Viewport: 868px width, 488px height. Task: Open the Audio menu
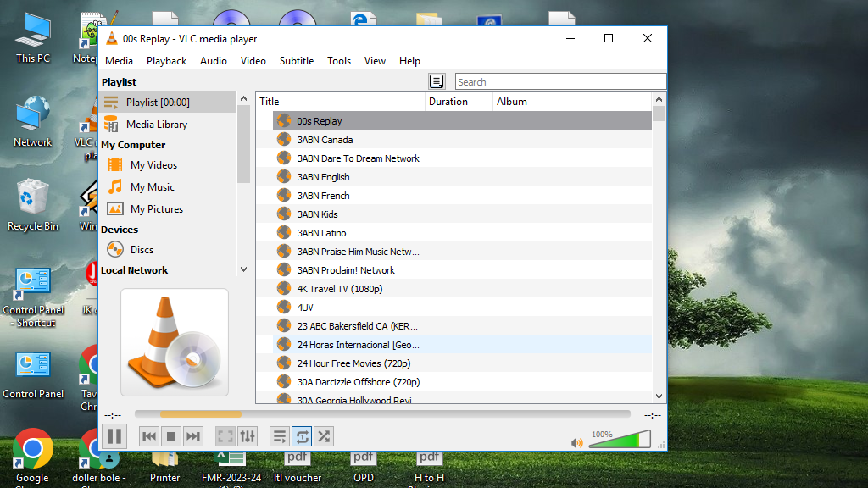click(x=214, y=61)
